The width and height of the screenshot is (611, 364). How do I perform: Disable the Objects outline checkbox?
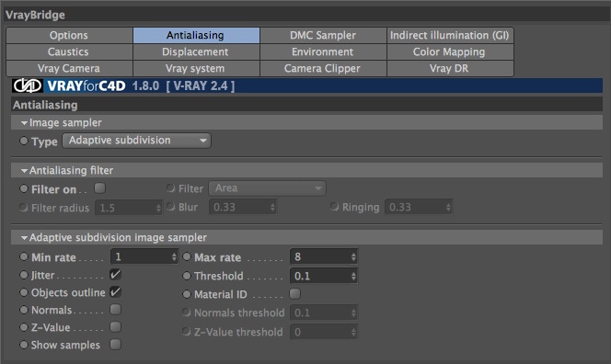point(115,292)
